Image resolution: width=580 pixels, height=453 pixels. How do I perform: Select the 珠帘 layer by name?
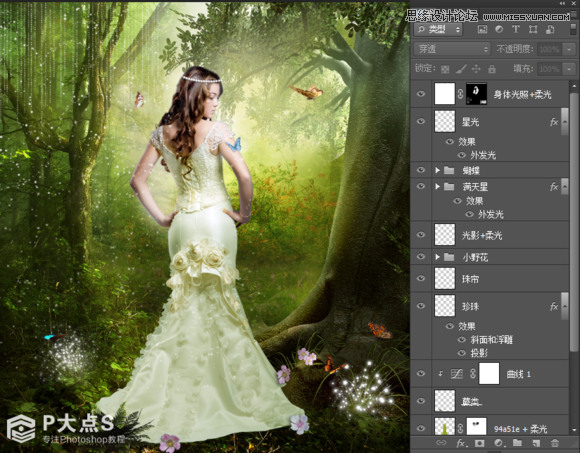tap(471, 279)
